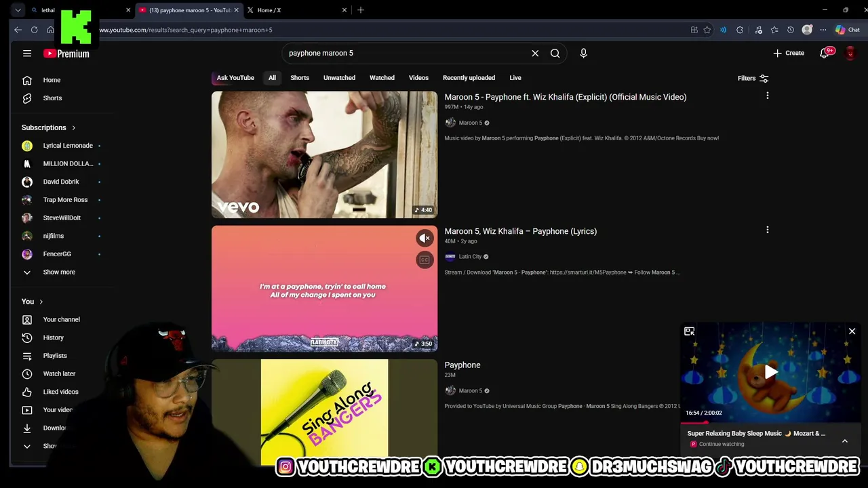Select the Unwatched filter chip
868x488 pixels.
(x=339, y=78)
